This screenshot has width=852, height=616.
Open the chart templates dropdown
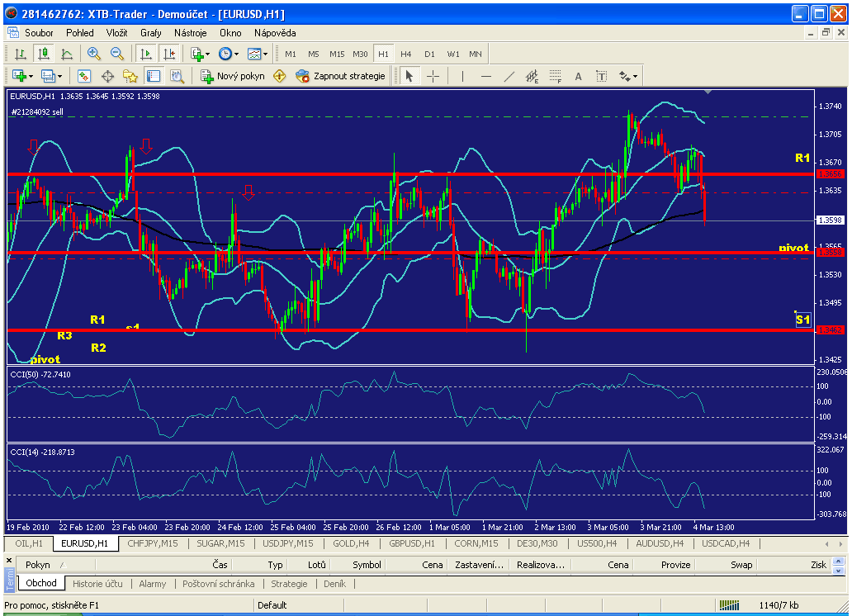pos(257,54)
